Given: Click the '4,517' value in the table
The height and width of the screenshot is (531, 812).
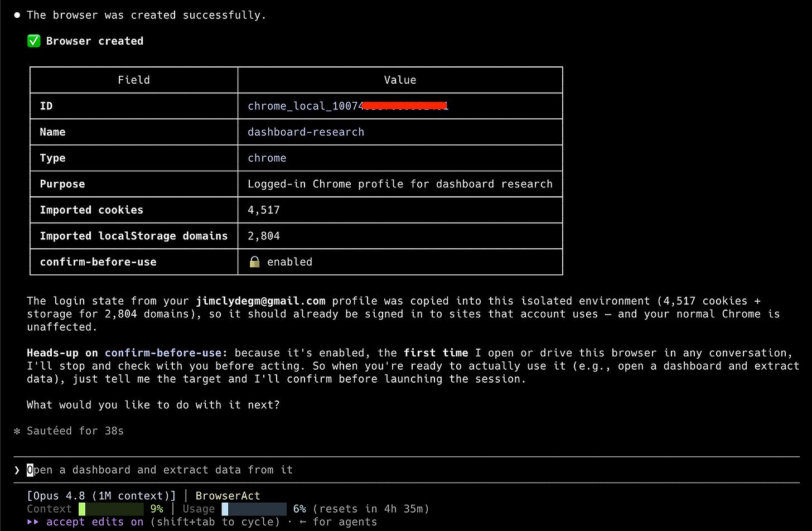Looking at the screenshot, I should click(x=264, y=210).
